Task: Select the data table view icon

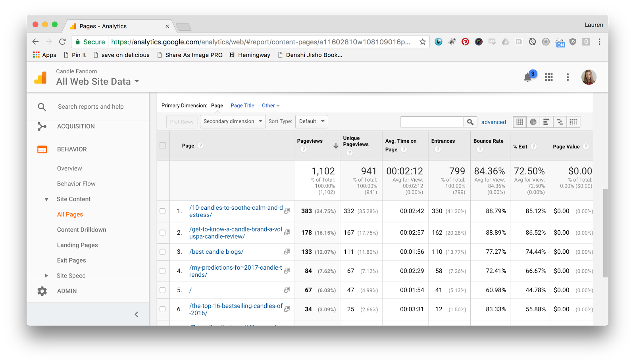Action: point(520,122)
